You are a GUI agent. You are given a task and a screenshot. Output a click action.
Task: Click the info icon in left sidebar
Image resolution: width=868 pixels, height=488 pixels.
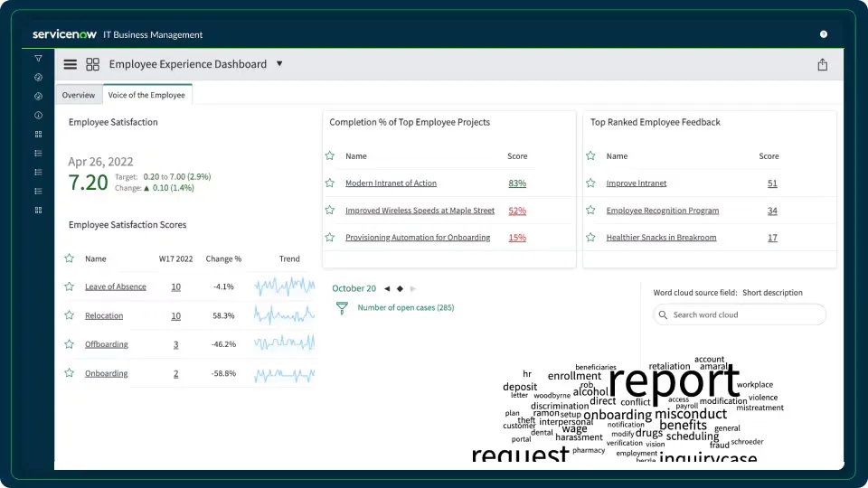(38, 115)
